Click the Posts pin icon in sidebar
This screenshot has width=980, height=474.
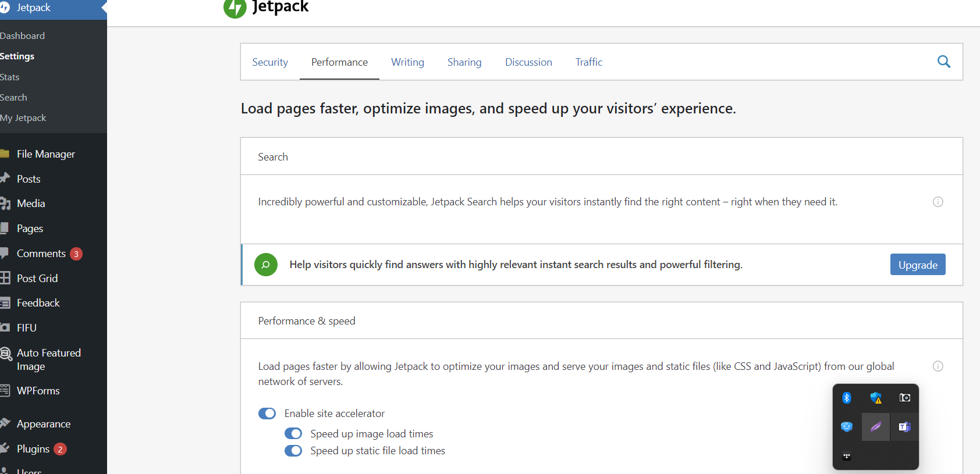tap(5, 178)
